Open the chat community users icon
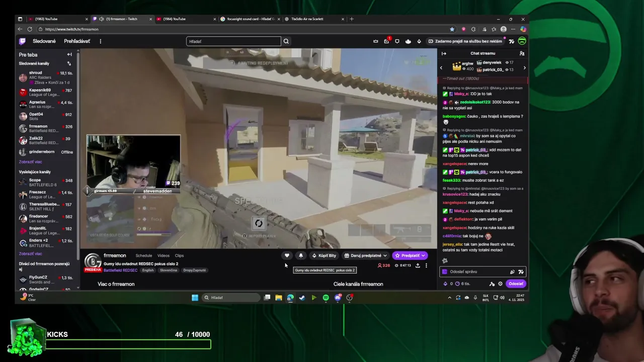Screen dimensions: 644x362 tap(522, 53)
